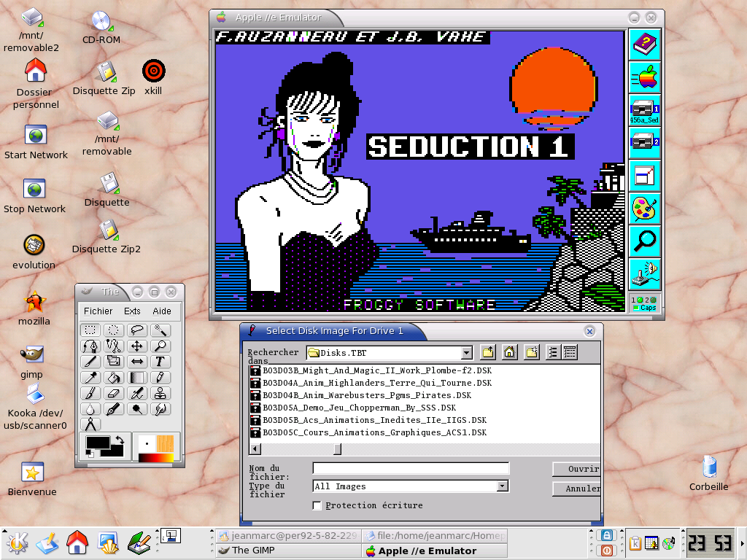The image size is (747, 560).
Task: Open emulator joystick and speaker settings
Action: click(645, 274)
